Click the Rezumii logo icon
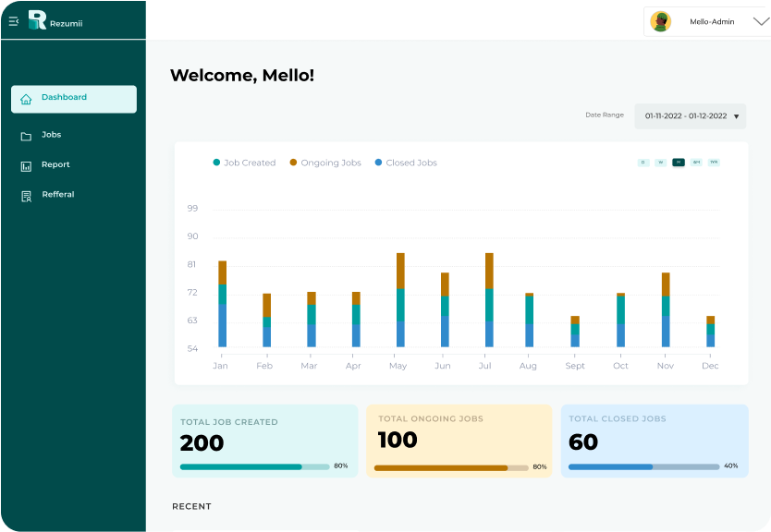Viewport: 771px width, 532px height. [x=37, y=19]
